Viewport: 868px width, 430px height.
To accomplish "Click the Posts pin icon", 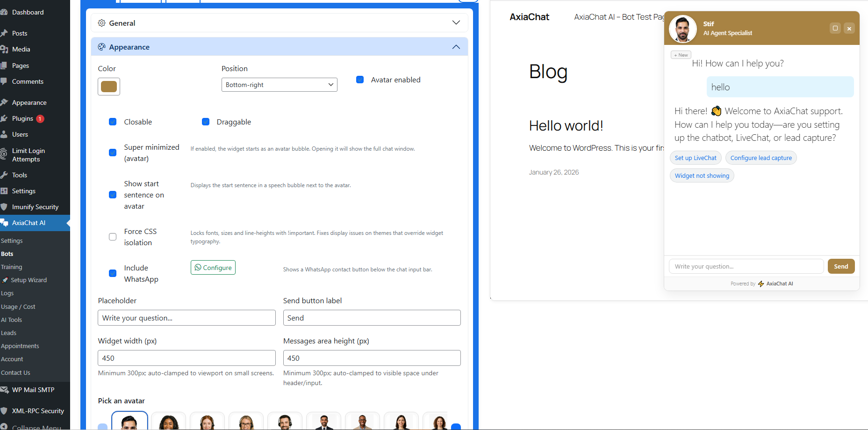I will tap(4, 33).
